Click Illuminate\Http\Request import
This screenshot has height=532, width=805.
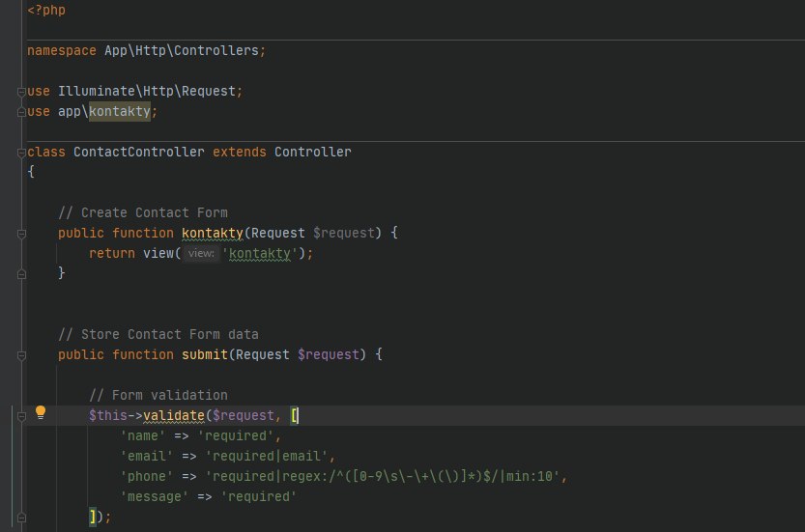[x=146, y=92]
